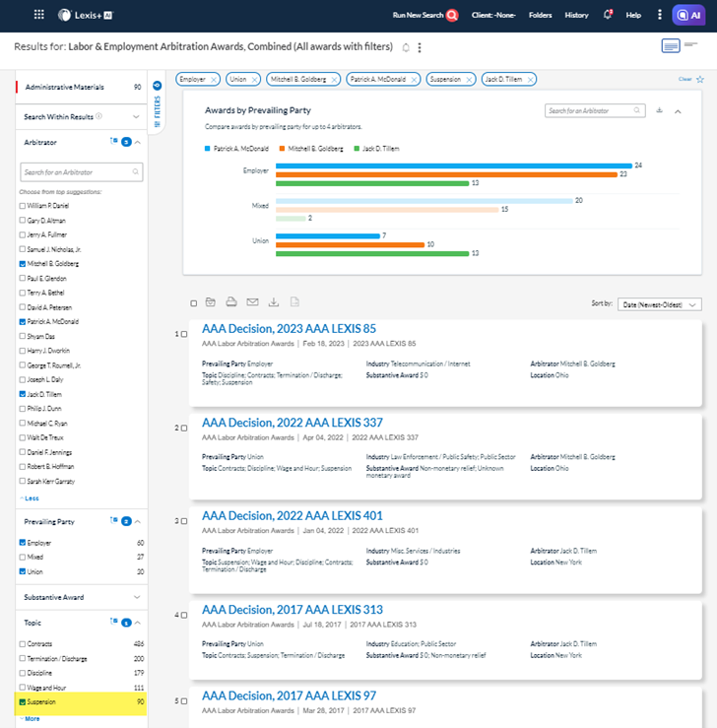Print selected results icon
717x728 pixels.
point(231,302)
